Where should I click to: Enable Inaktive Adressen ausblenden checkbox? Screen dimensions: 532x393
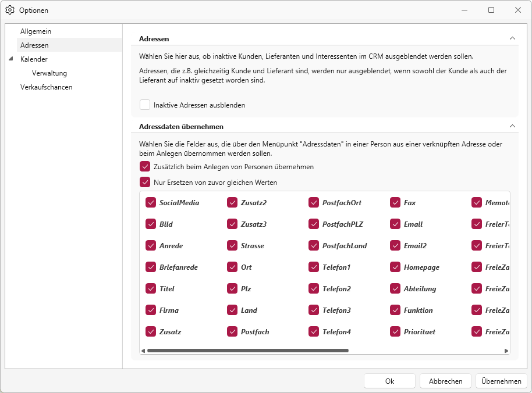[x=145, y=105]
